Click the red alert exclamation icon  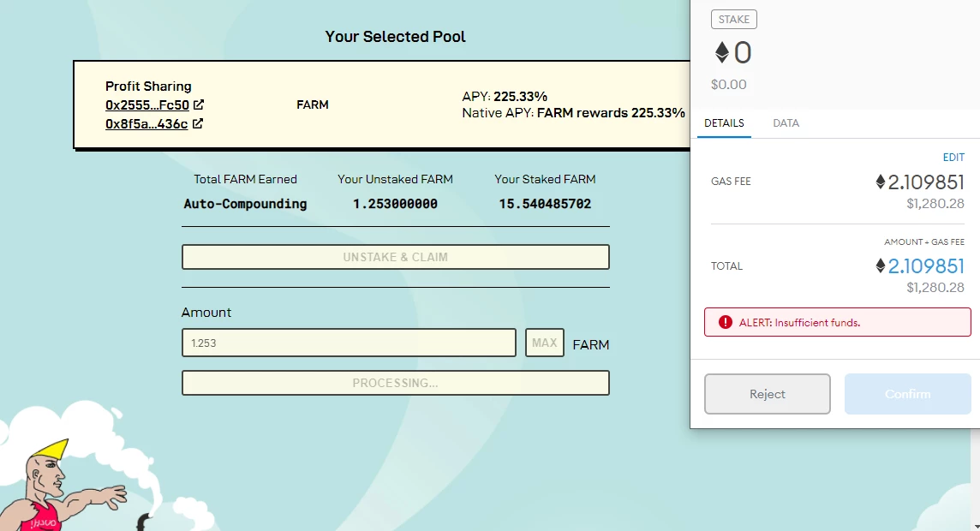(x=725, y=322)
